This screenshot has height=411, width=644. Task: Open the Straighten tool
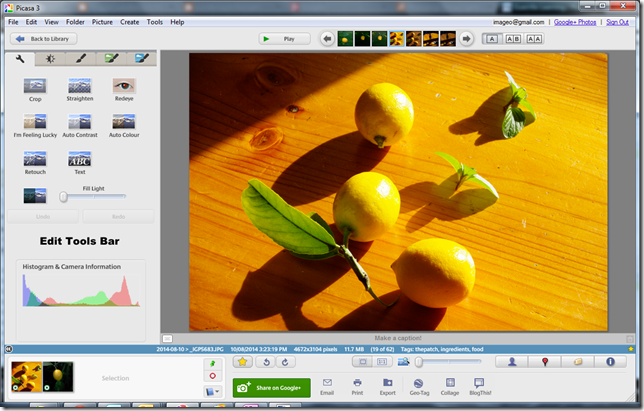point(79,86)
